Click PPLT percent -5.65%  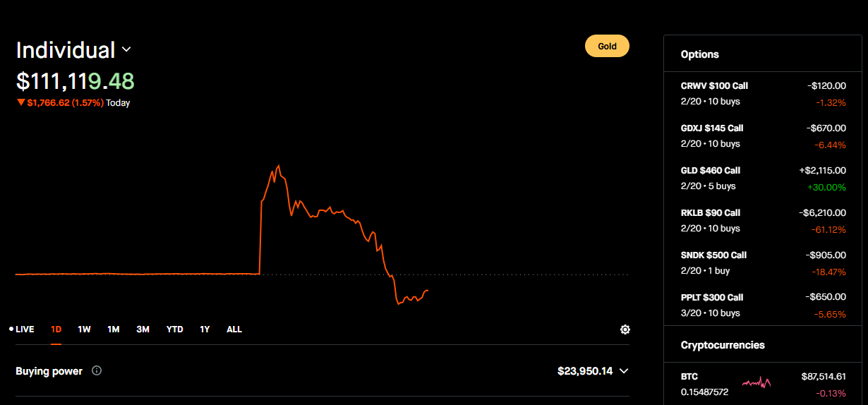pyautogui.click(x=831, y=315)
